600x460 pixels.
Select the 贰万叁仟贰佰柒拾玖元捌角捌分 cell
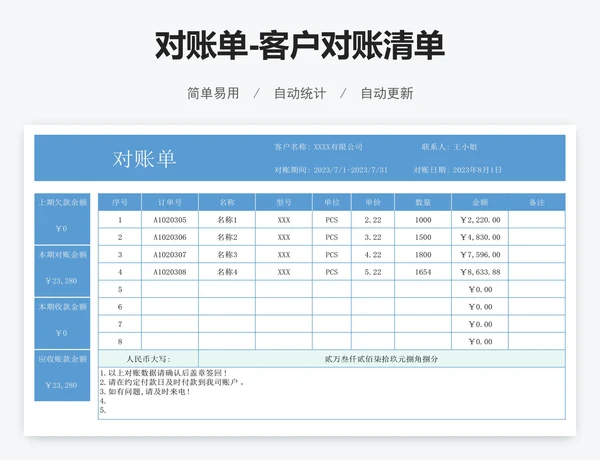[x=382, y=359]
